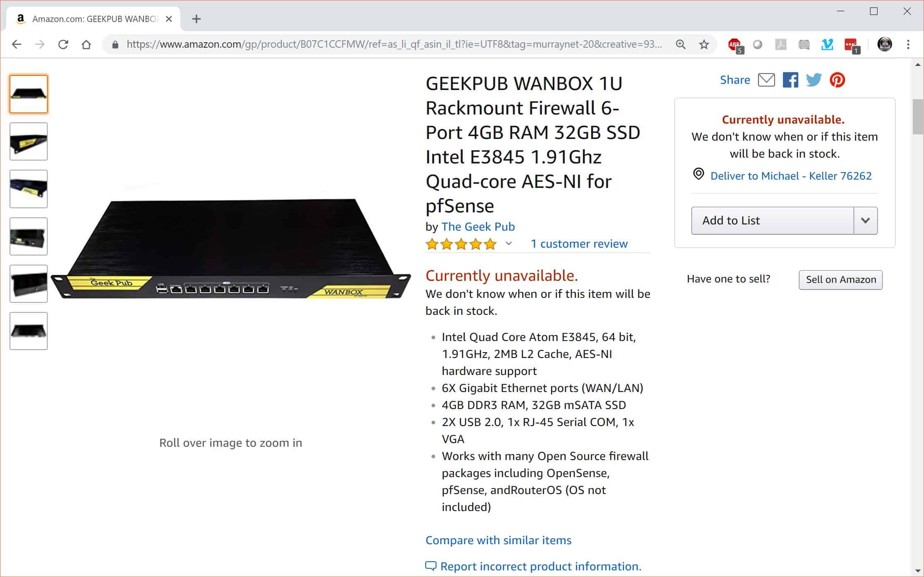Open 1 customer review link
The height and width of the screenshot is (577, 924).
click(x=579, y=244)
